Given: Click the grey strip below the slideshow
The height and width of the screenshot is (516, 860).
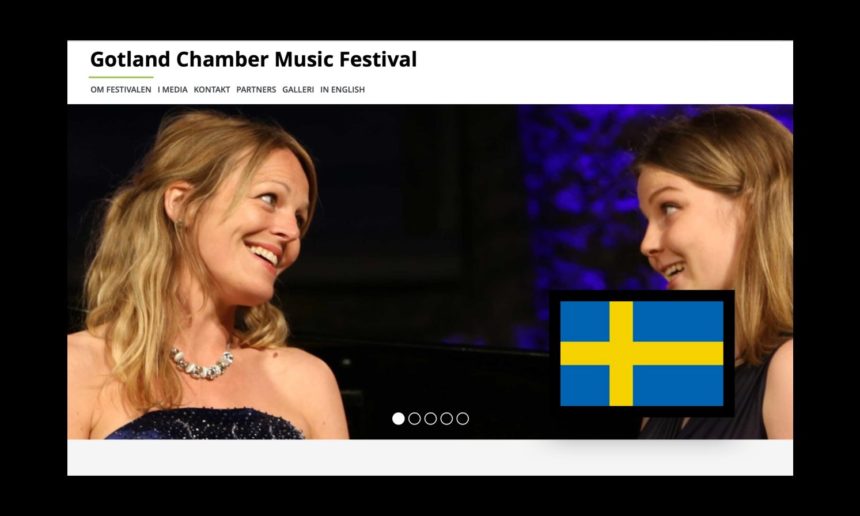Looking at the screenshot, I should pos(430,457).
